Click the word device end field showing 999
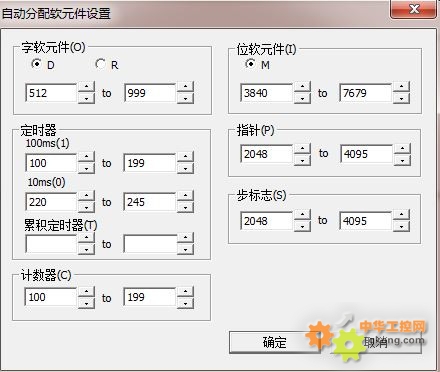 pyautogui.click(x=150, y=93)
